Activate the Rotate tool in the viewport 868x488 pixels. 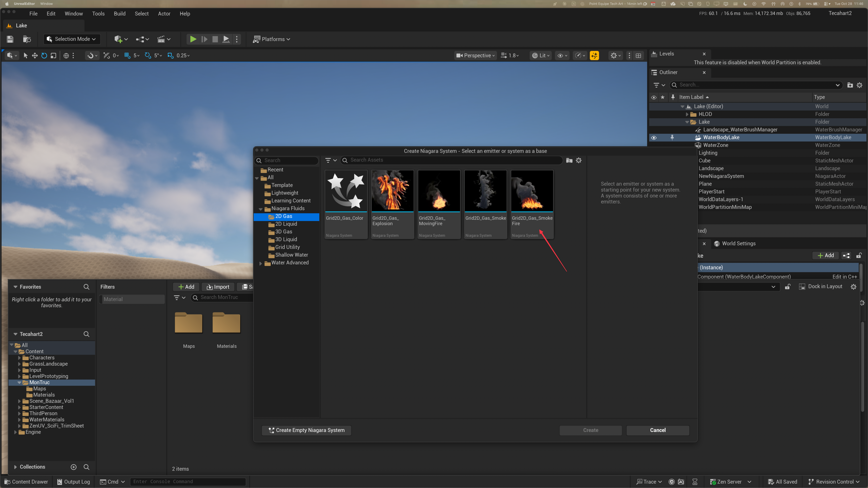44,56
